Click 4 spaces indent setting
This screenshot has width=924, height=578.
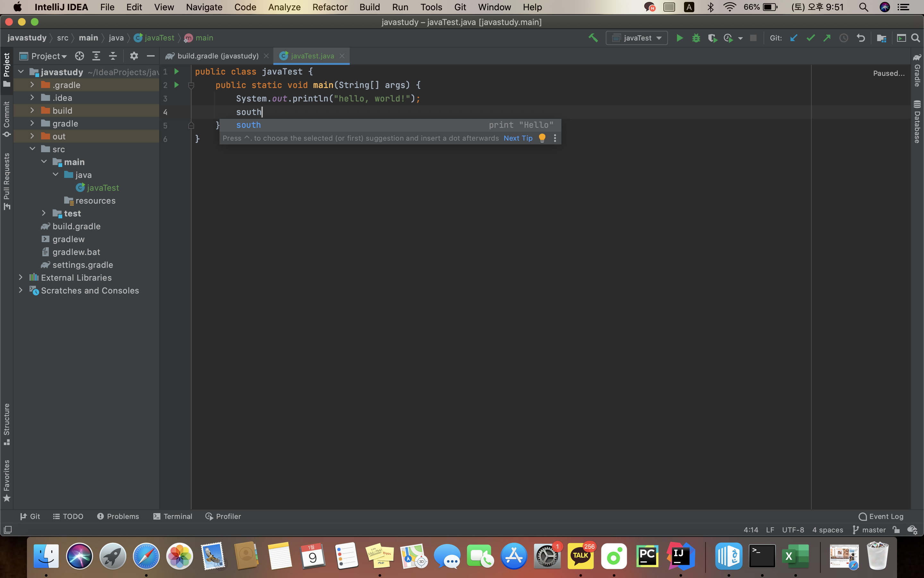click(x=827, y=530)
